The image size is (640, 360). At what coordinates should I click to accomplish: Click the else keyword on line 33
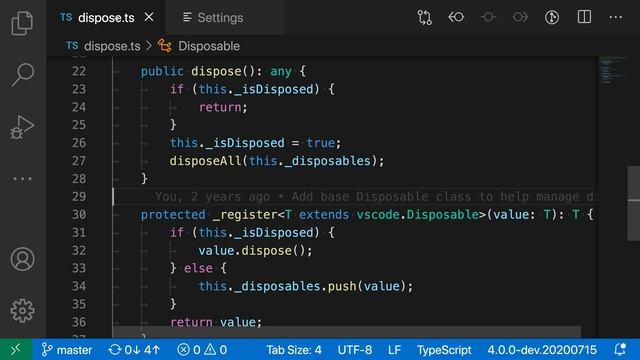(x=198, y=268)
